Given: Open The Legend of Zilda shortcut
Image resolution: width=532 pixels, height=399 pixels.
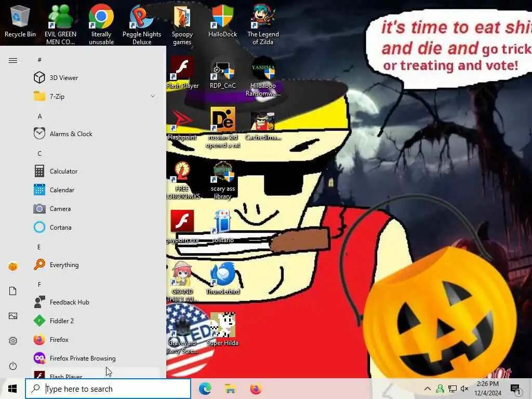Looking at the screenshot, I should point(263,24).
